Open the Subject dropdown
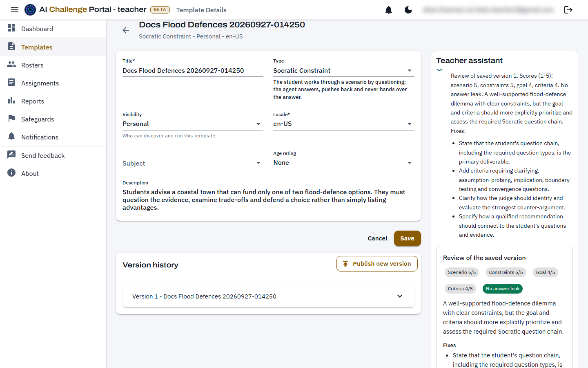 tap(193, 163)
